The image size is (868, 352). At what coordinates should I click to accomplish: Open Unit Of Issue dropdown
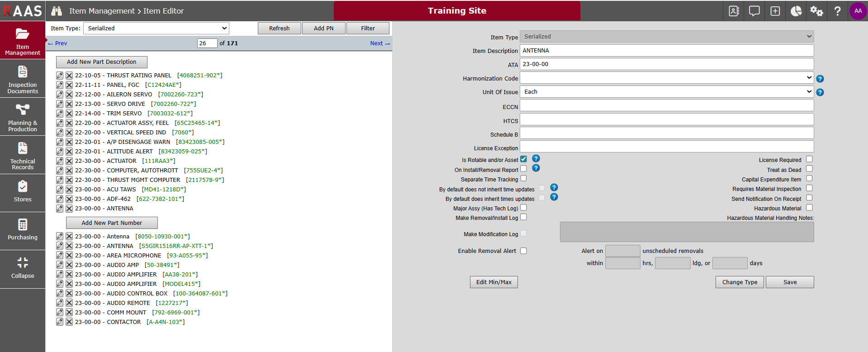point(667,92)
